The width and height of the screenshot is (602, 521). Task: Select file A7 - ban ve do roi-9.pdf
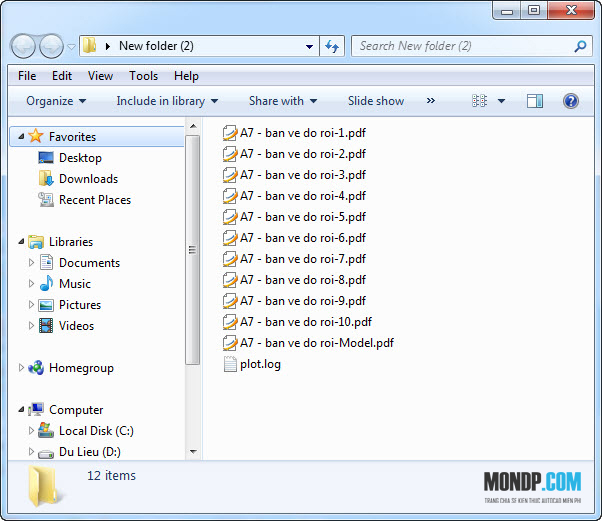pos(295,301)
